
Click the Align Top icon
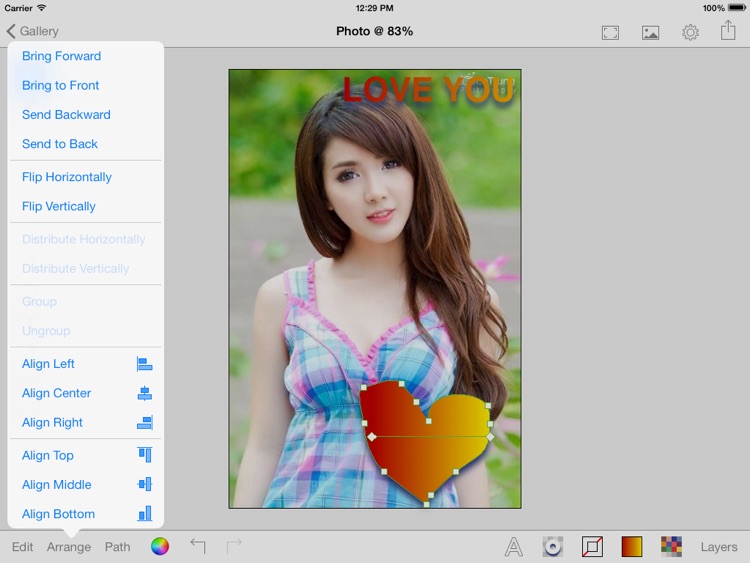[144, 454]
